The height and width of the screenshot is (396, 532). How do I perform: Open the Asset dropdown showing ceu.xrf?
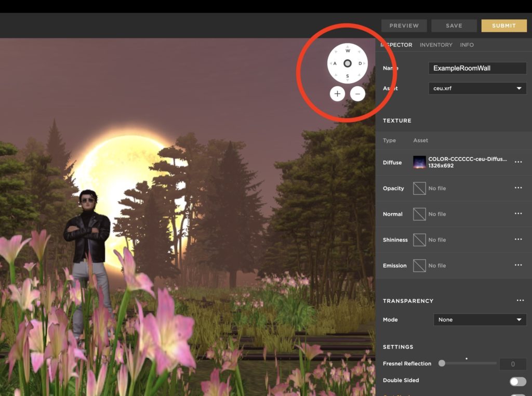[x=477, y=88]
